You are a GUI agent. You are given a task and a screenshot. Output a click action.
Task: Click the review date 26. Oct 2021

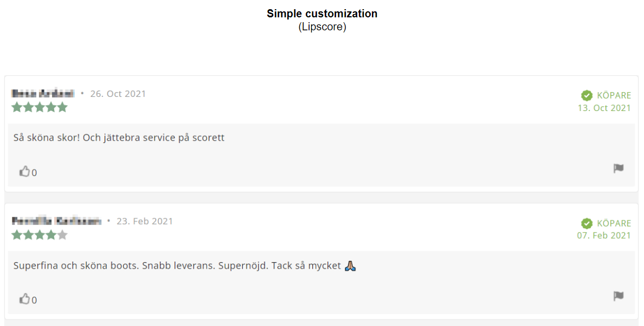point(118,94)
